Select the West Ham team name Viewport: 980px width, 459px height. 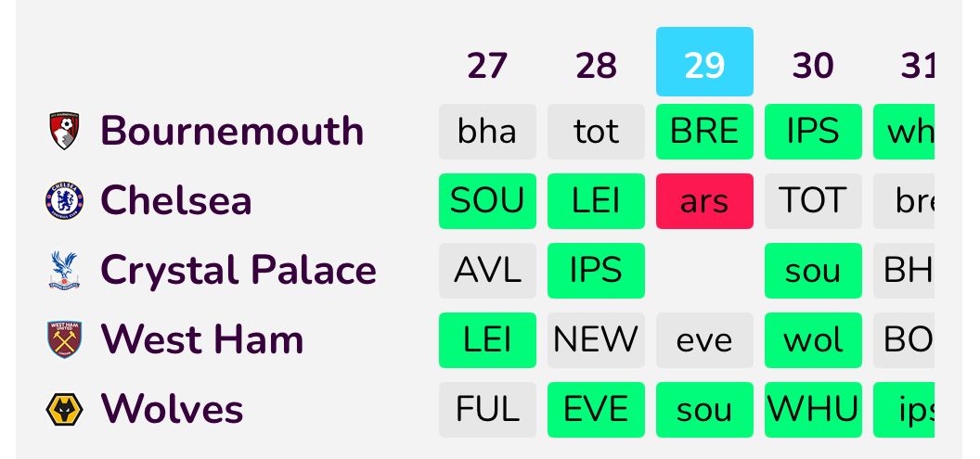(x=201, y=339)
